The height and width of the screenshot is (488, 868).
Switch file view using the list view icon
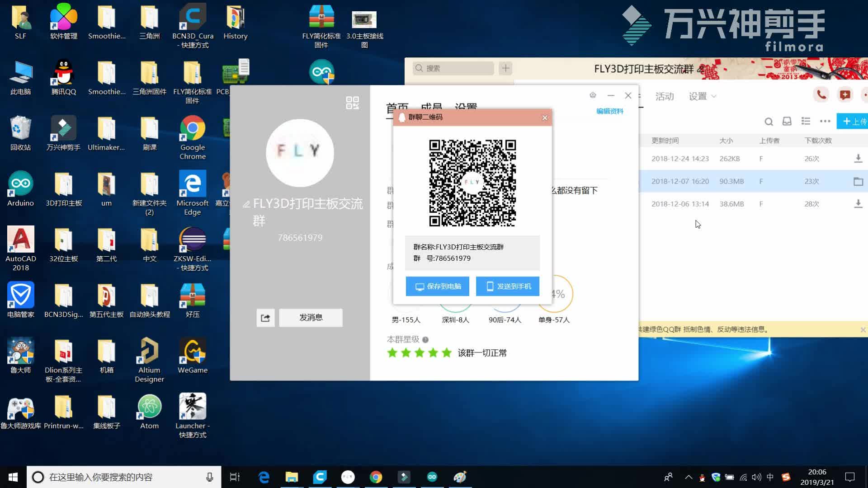(806, 121)
